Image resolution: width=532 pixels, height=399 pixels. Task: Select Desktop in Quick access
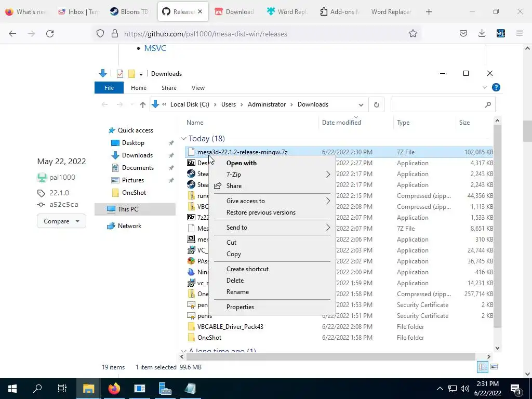[133, 143]
